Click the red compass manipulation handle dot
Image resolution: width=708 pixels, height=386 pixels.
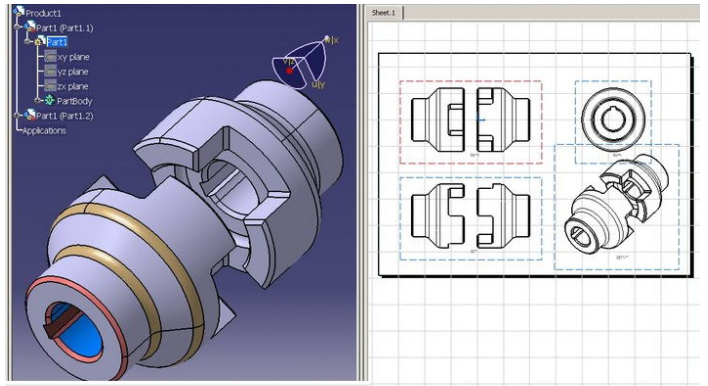coord(289,71)
